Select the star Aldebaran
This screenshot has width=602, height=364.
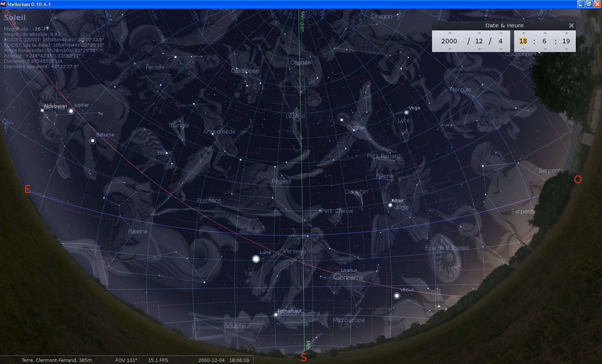click(x=42, y=110)
